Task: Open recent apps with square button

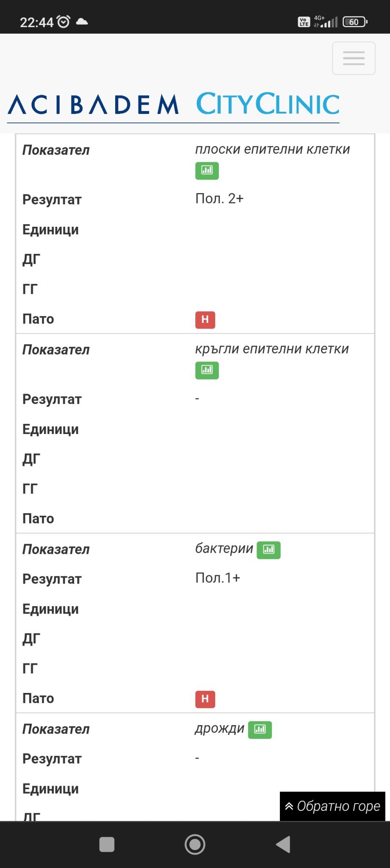Action: coord(107,844)
